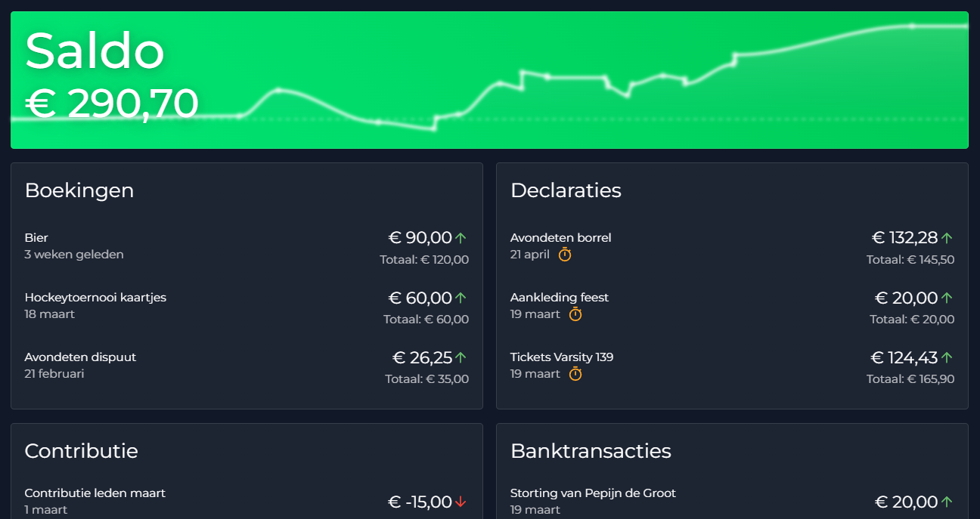Click the Totaal: € 20,00 value

click(912, 320)
